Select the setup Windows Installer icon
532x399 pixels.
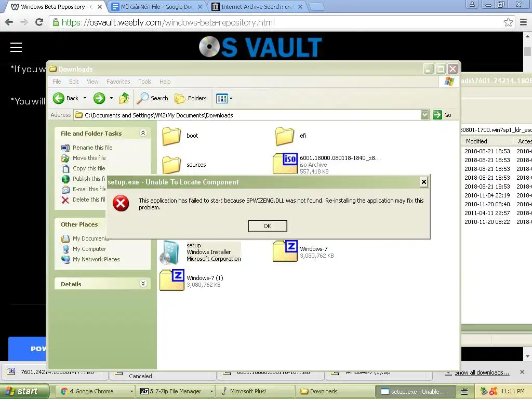pos(170,252)
